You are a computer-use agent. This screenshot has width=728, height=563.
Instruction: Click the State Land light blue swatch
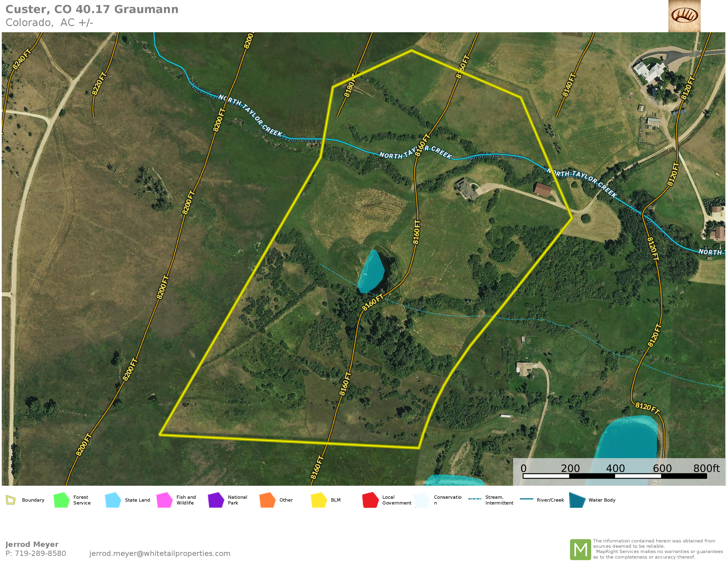tap(113, 500)
